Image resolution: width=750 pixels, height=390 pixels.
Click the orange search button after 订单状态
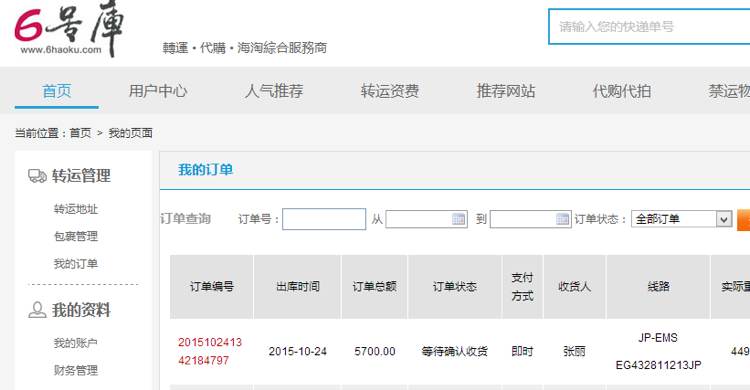(x=743, y=220)
